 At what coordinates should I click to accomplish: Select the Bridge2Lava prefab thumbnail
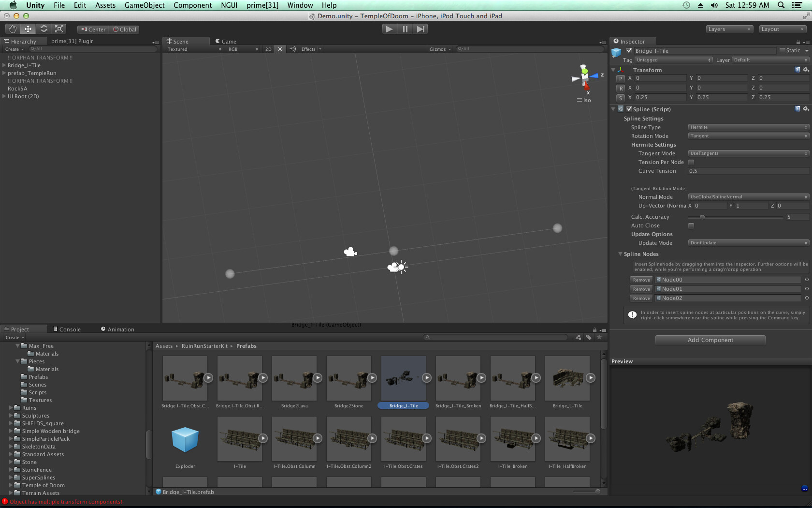(294, 379)
